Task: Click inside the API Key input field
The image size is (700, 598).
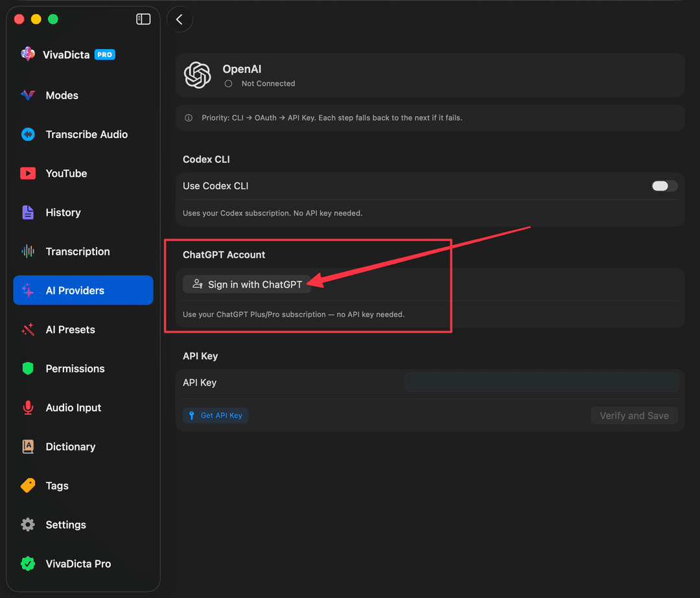Action: click(x=541, y=382)
